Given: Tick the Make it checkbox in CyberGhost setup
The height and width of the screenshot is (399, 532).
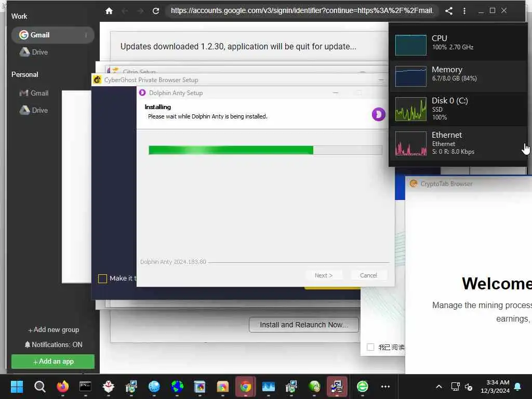Looking at the screenshot, I should point(102,278).
